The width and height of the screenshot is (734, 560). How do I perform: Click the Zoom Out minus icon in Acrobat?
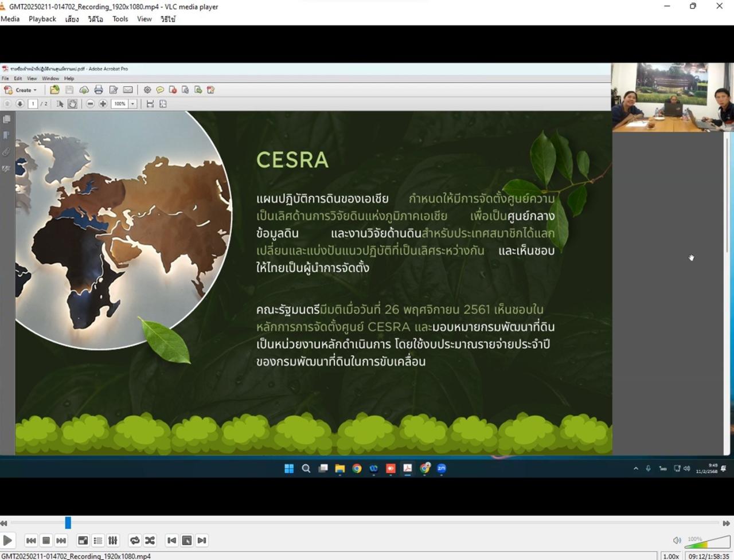[91, 104]
